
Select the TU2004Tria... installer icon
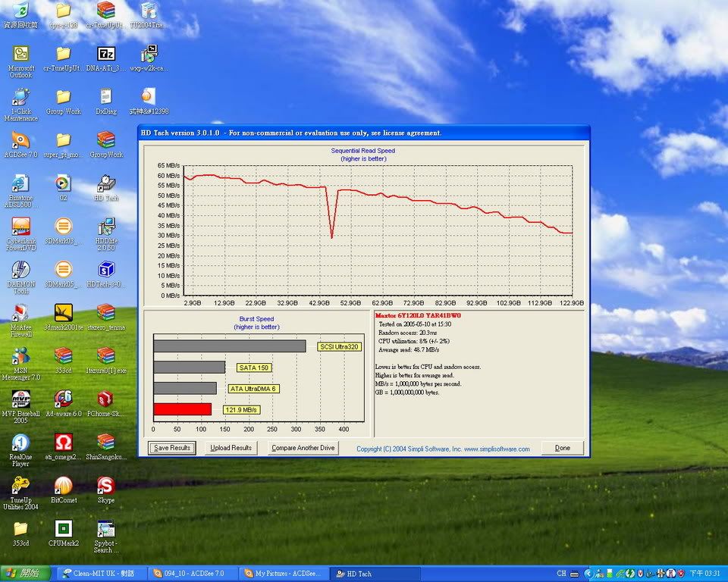pyautogui.click(x=149, y=15)
